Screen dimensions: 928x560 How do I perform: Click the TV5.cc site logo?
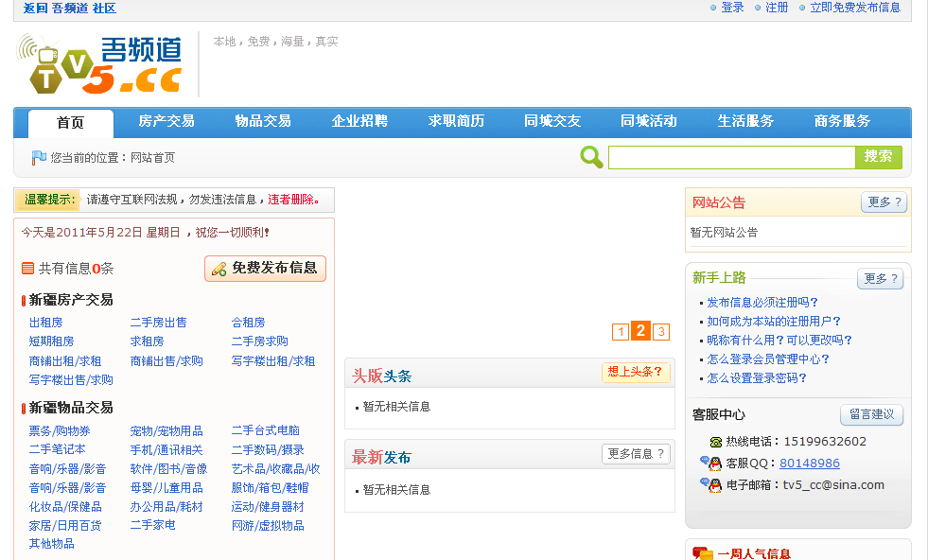(98, 64)
